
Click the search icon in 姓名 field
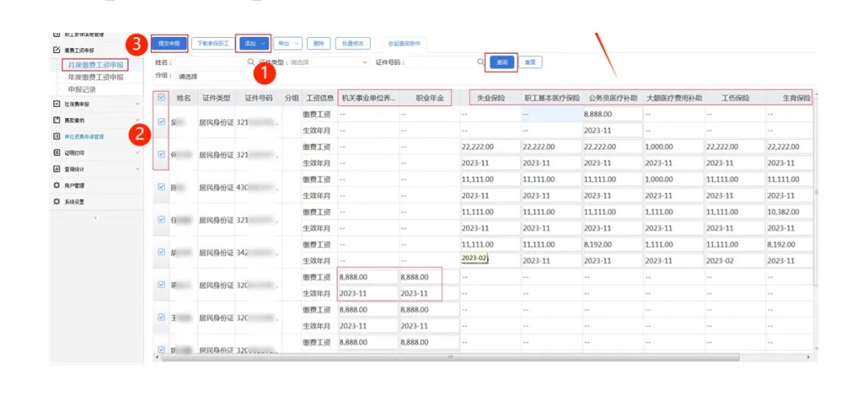[251, 62]
